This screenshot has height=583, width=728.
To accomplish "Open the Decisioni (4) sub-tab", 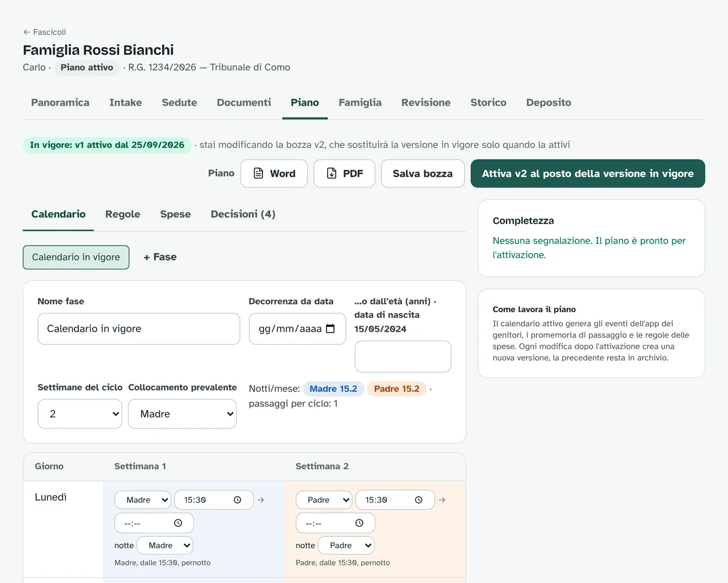I will (243, 214).
